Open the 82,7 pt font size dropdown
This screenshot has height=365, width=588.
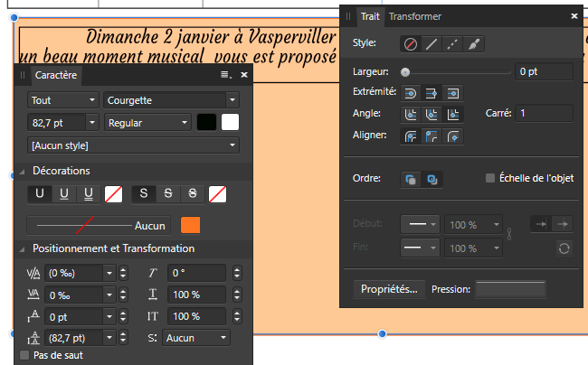[x=92, y=123]
